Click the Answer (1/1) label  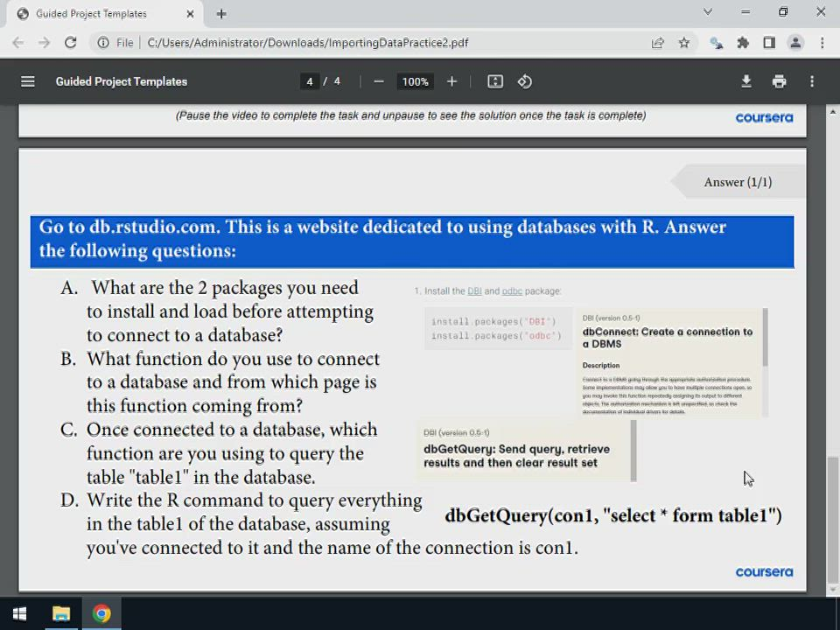(x=738, y=182)
